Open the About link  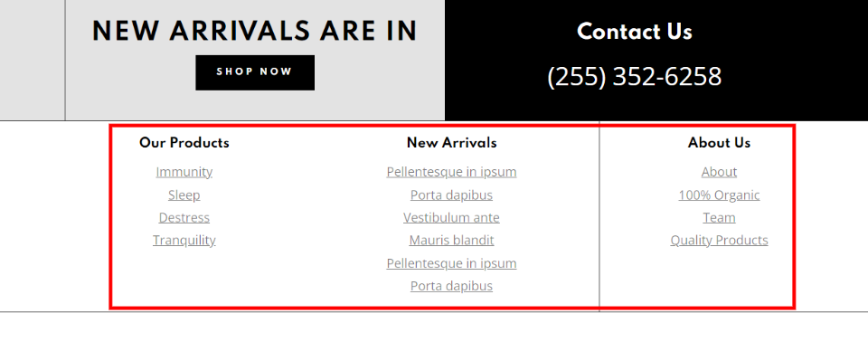pyautogui.click(x=719, y=172)
